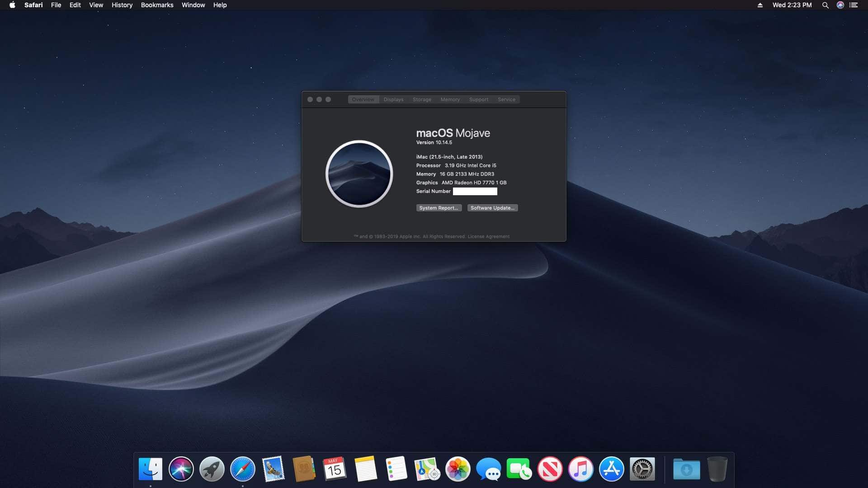Click Version 10.14.5 text

tap(434, 142)
